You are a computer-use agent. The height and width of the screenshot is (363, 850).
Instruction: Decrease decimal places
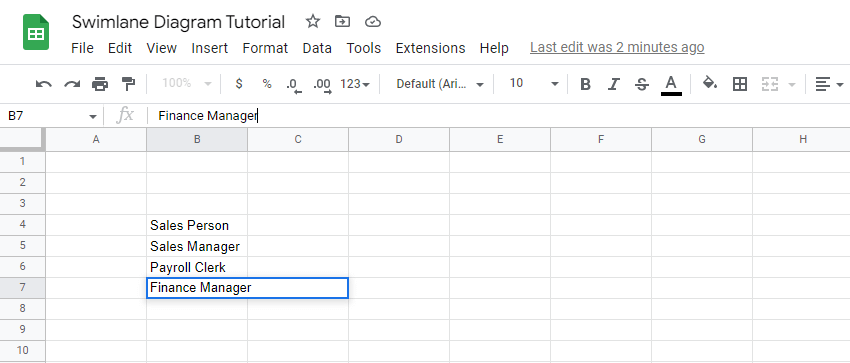tap(293, 85)
